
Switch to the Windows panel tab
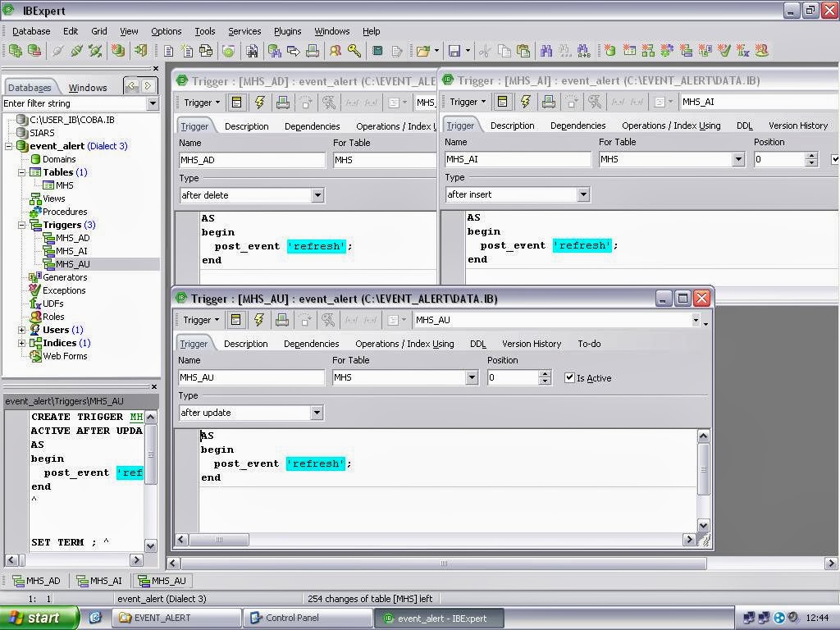tap(87, 88)
